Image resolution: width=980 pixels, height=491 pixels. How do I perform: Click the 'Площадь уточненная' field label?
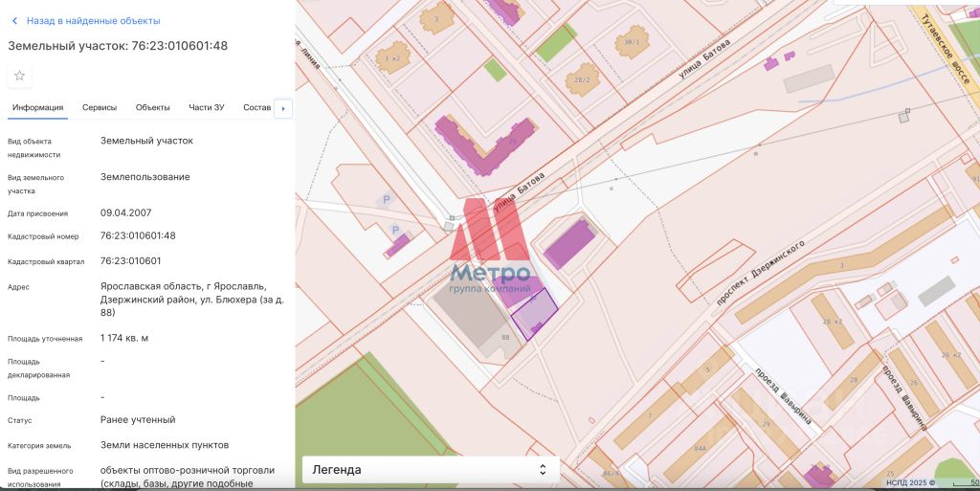45,339
